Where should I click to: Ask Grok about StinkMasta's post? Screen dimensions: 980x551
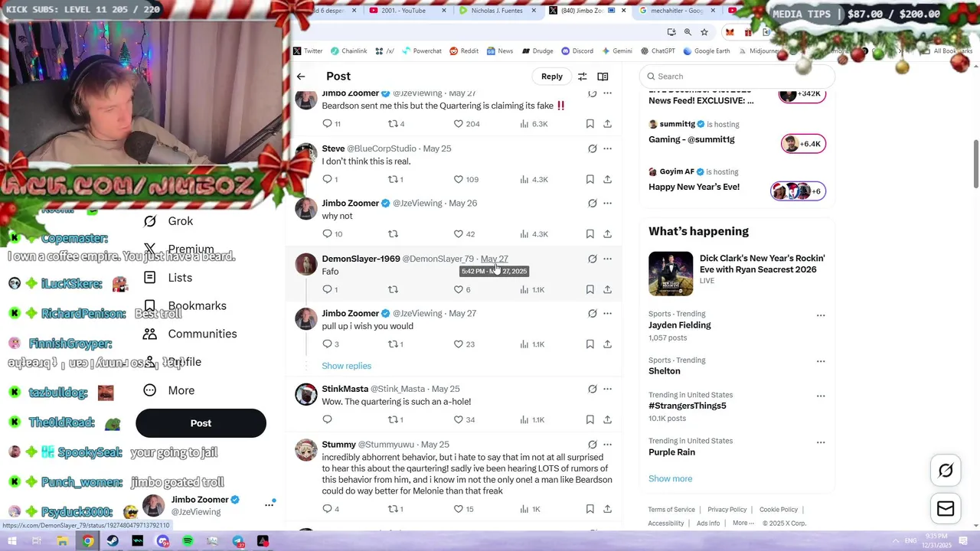point(593,389)
